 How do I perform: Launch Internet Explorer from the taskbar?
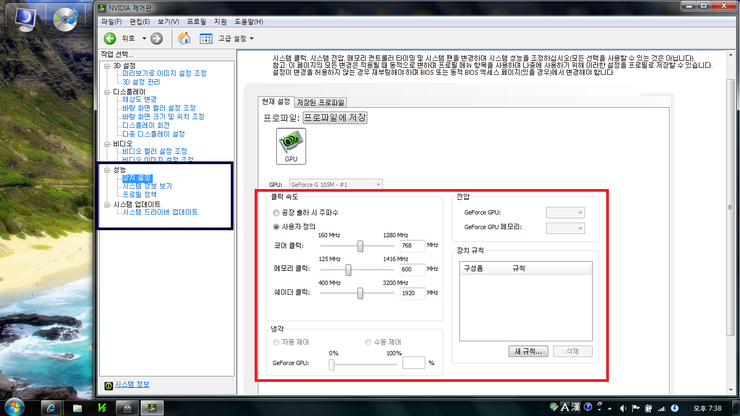51,408
